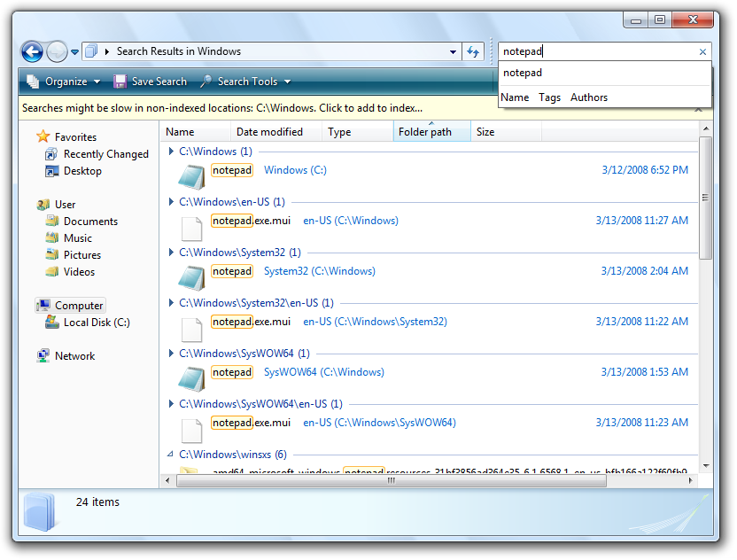Collapse the C:\Windows\SysWOW64\en-US group
The image size is (737, 560).
[x=171, y=404]
